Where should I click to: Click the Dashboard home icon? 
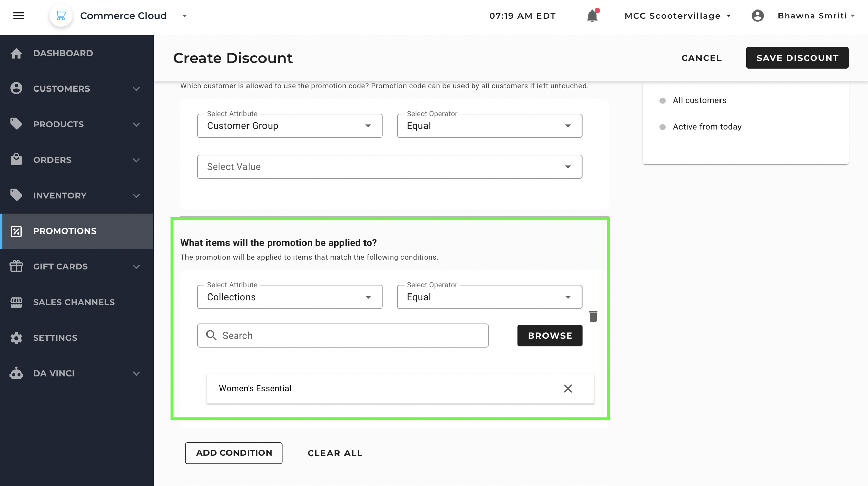point(16,53)
